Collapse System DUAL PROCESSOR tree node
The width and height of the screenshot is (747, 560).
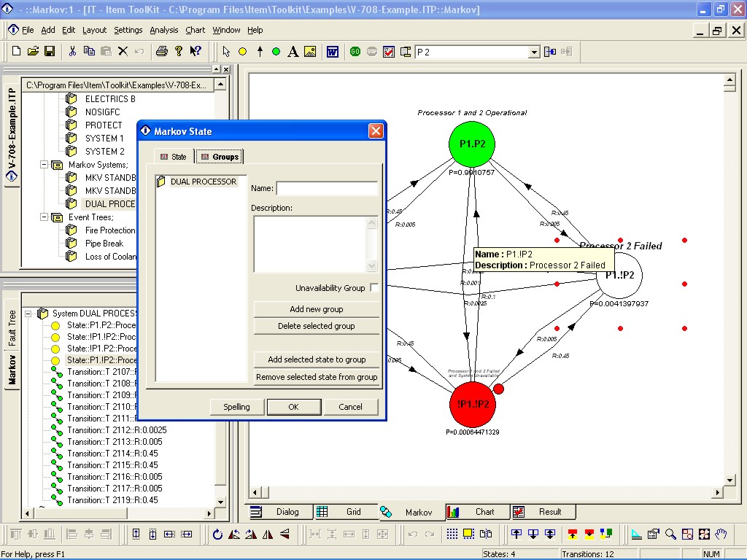point(28,314)
